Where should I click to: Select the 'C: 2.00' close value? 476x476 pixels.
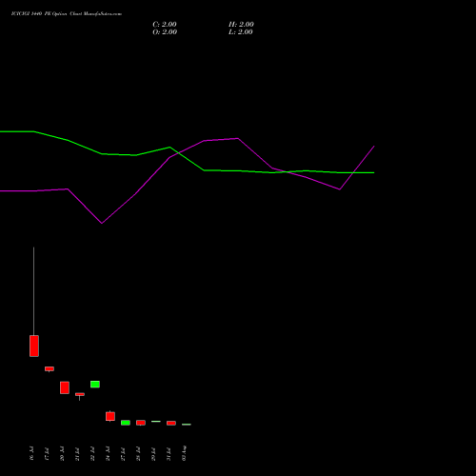tap(165, 25)
